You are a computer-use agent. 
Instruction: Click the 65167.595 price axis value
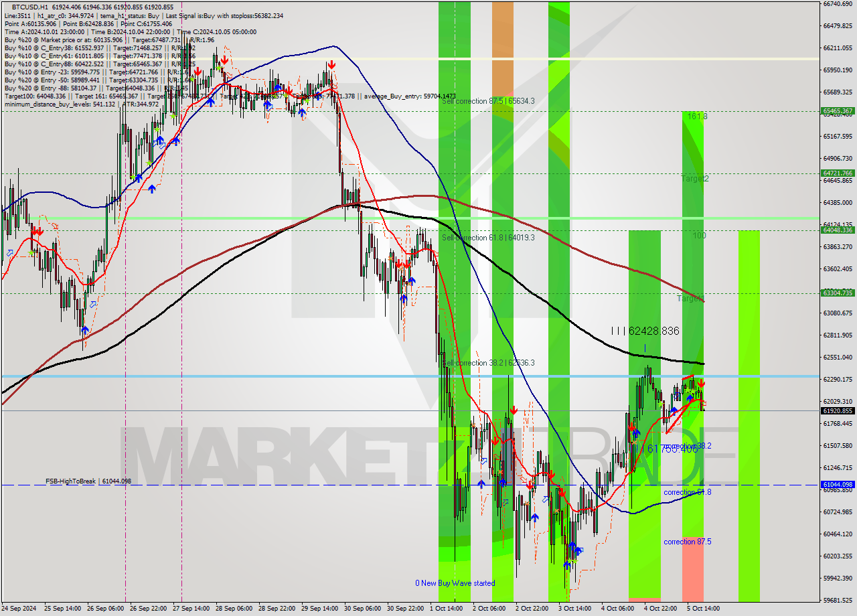tap(837, 136)
